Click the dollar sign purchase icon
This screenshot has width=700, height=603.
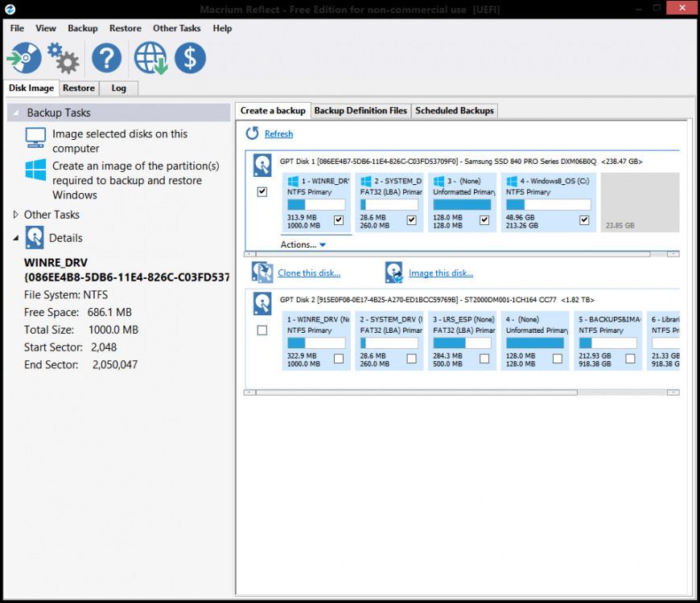190,58
